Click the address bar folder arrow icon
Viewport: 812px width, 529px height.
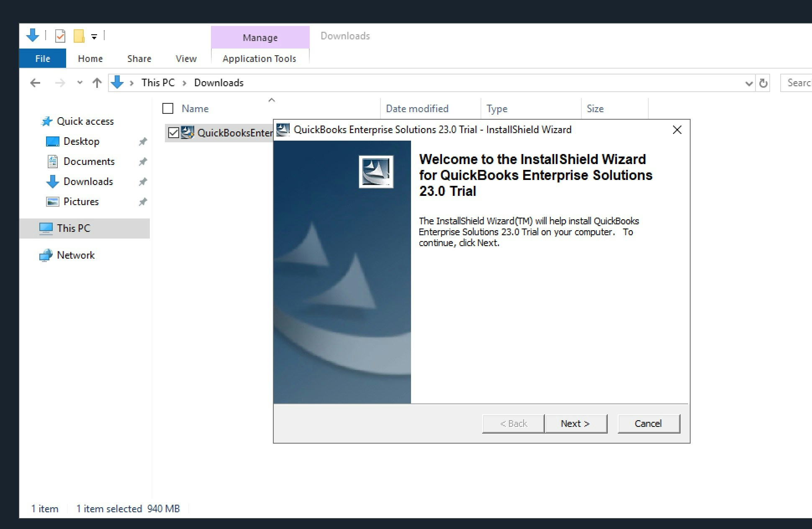[x=117, y=82]
